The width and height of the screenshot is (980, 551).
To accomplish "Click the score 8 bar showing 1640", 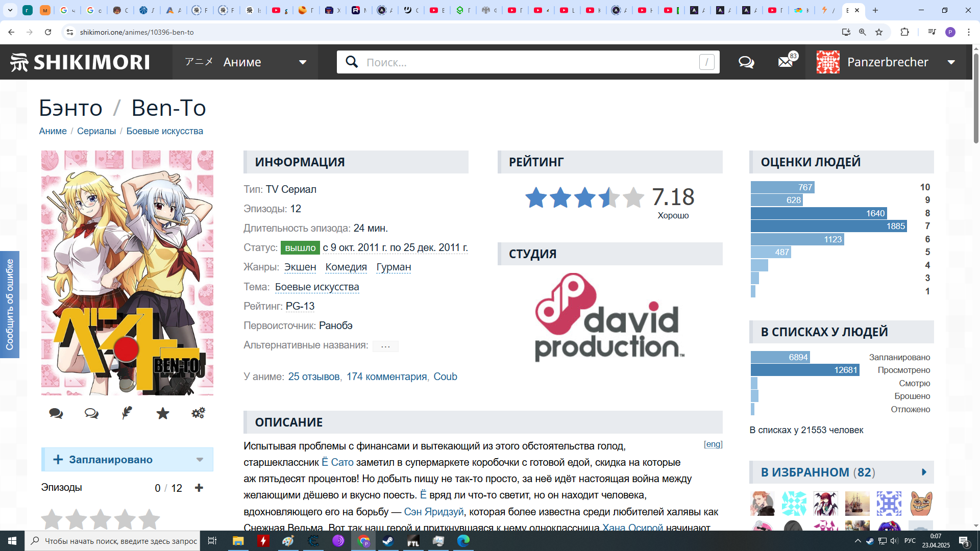I will (x=819, y=213).
